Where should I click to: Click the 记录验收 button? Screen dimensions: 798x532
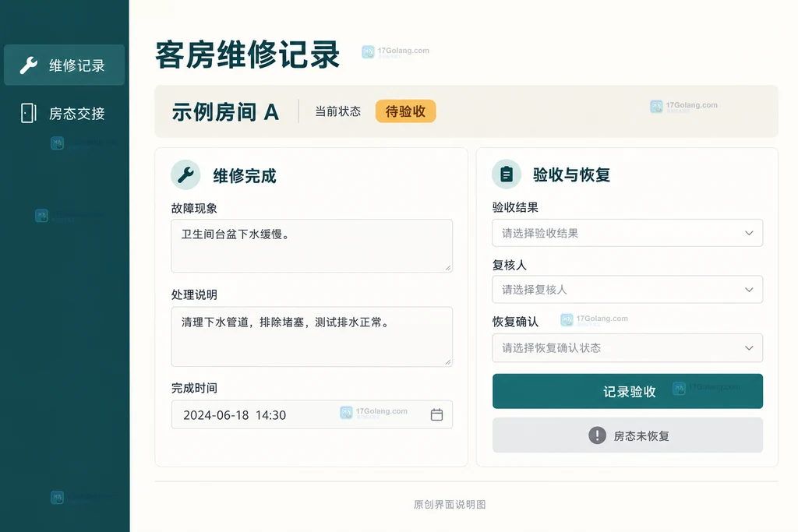(627, 391)
